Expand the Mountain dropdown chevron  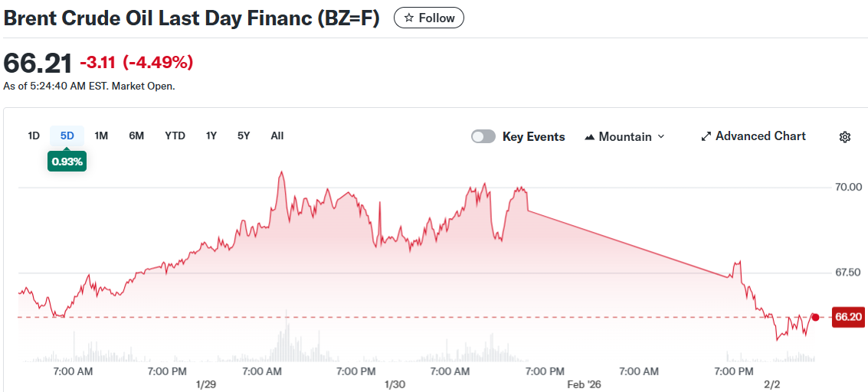(661, 136)
